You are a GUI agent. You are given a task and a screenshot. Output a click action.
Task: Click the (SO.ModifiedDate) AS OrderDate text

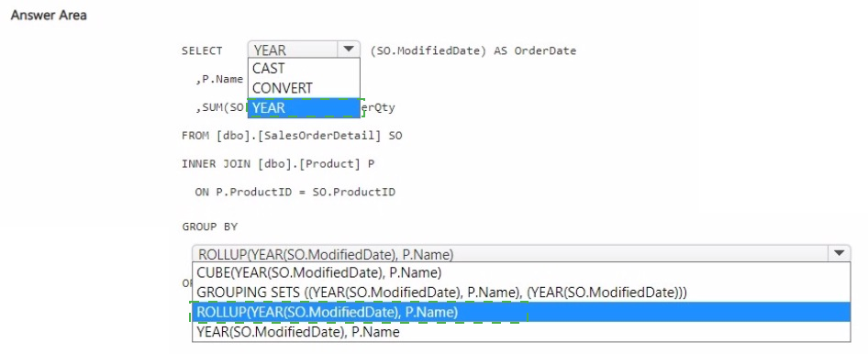473,50
